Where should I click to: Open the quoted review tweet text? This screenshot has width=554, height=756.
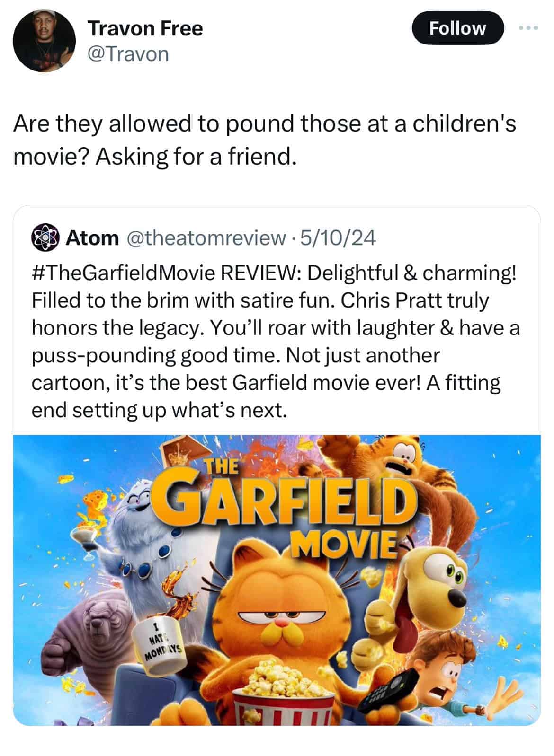[276, 341]
